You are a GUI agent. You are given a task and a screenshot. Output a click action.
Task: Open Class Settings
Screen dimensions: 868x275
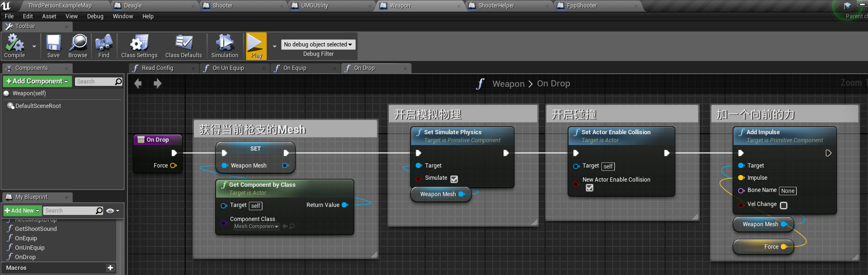click(x=139, y=46)
